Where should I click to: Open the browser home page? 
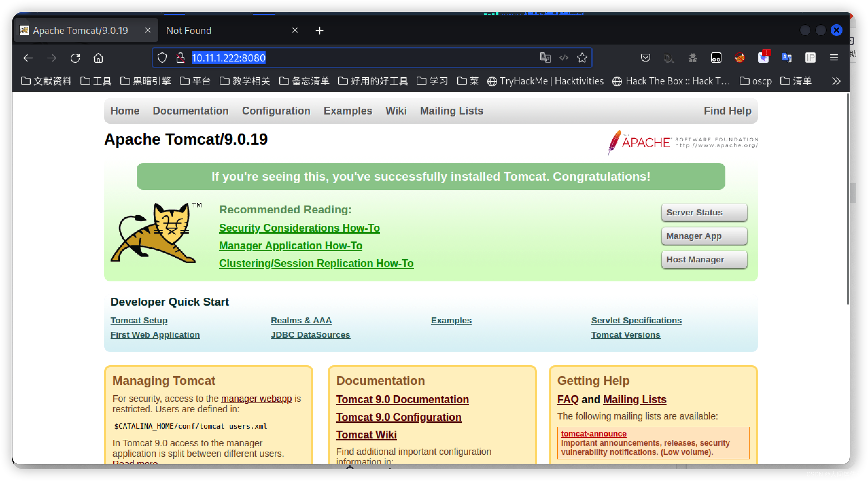click(x=98, y=58)
